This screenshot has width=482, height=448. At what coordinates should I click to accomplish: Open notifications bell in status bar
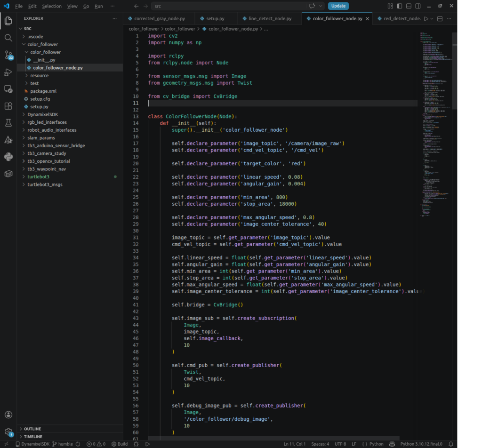coord(450,444)
